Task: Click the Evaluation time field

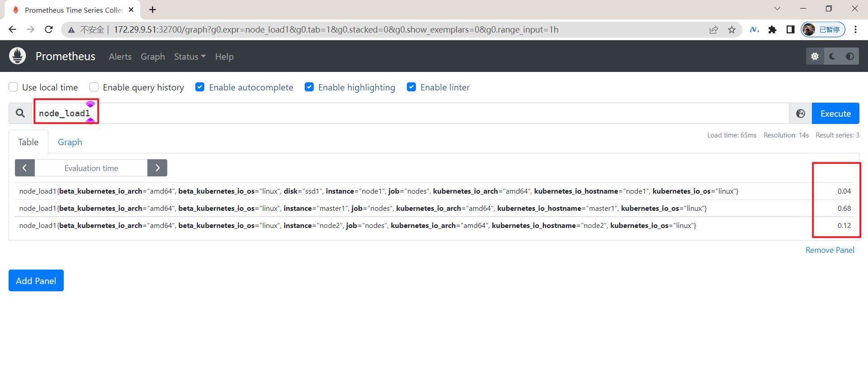Action: (x=91, y=168)
